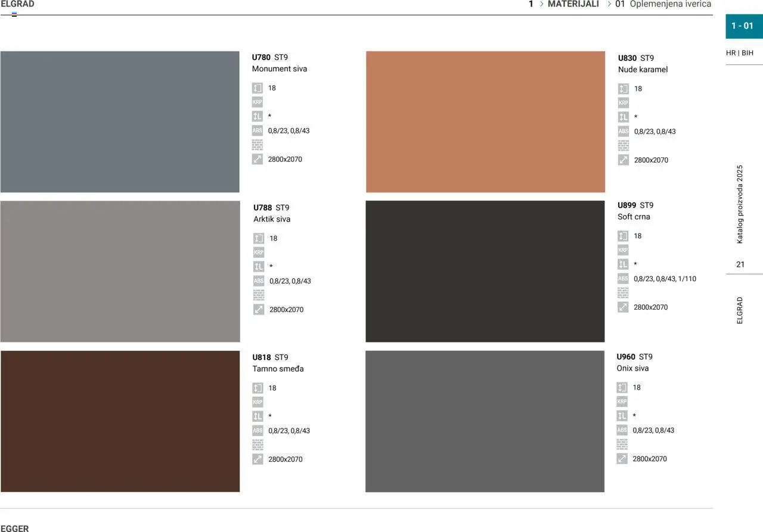Click the ABS icon for U899 Soft crna
Viewport: 763px width, 532px height.
[x=623, y=279]
